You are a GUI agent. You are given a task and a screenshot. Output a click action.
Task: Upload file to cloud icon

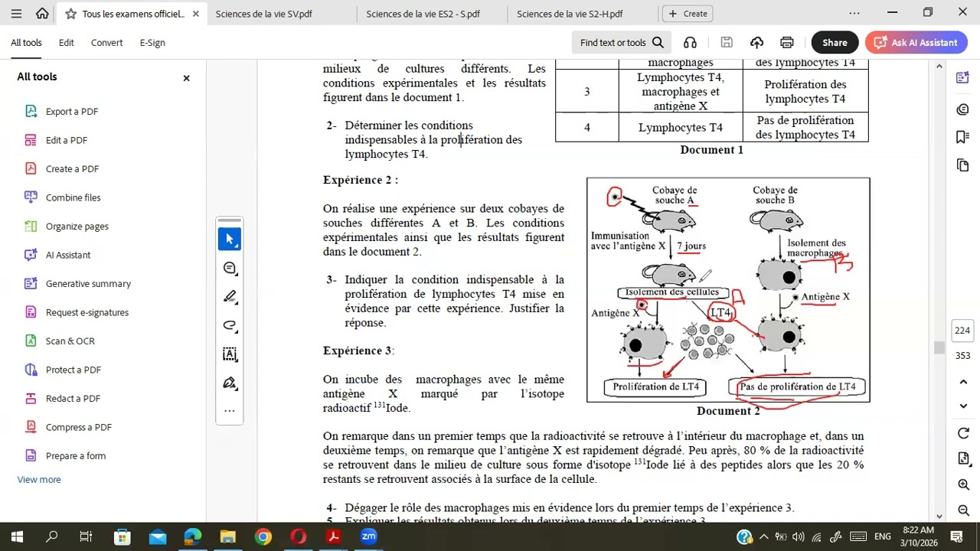756,43
